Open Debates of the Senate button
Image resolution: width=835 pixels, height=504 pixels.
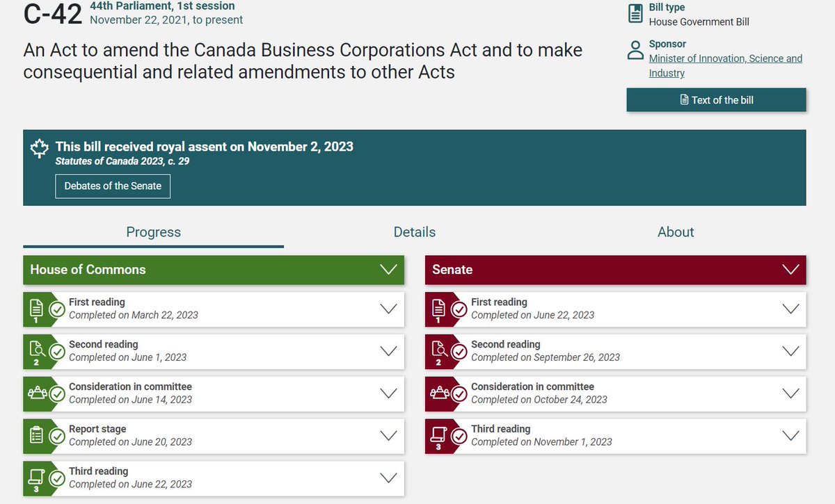click(x=113, y=186)
